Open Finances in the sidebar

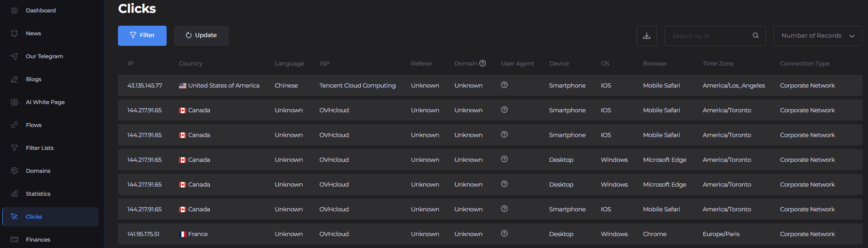(x=38, y=240)
